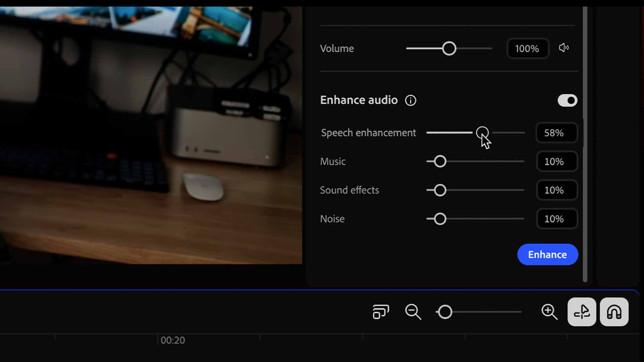Mute audio via the volume speaker icon
The height and width of the screenshot is (362, 644).
[x=564, y=48]
